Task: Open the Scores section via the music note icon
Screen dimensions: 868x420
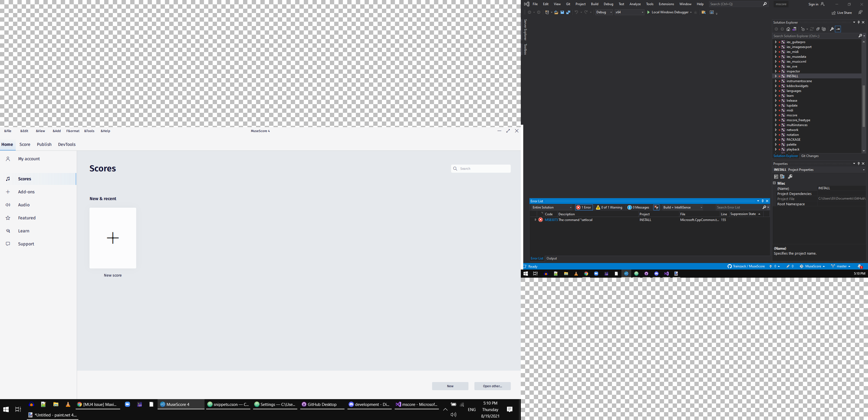Action: point(8,178)
